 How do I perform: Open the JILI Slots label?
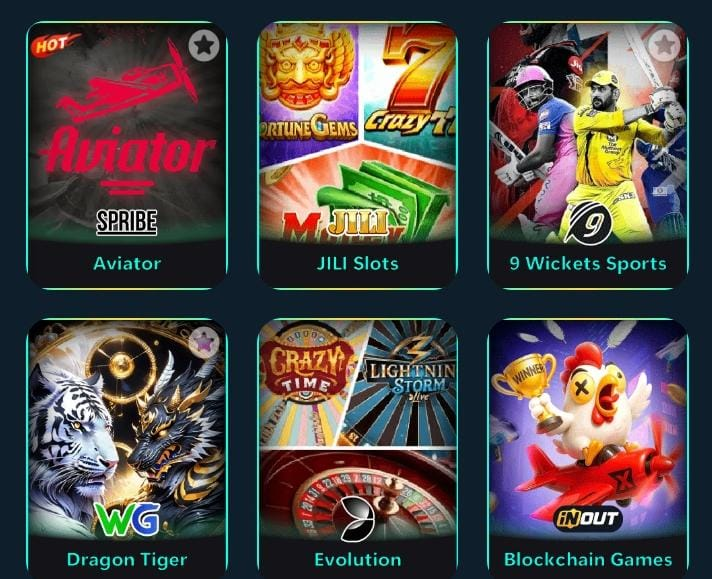pyautogui.click(x=358, y=263)
